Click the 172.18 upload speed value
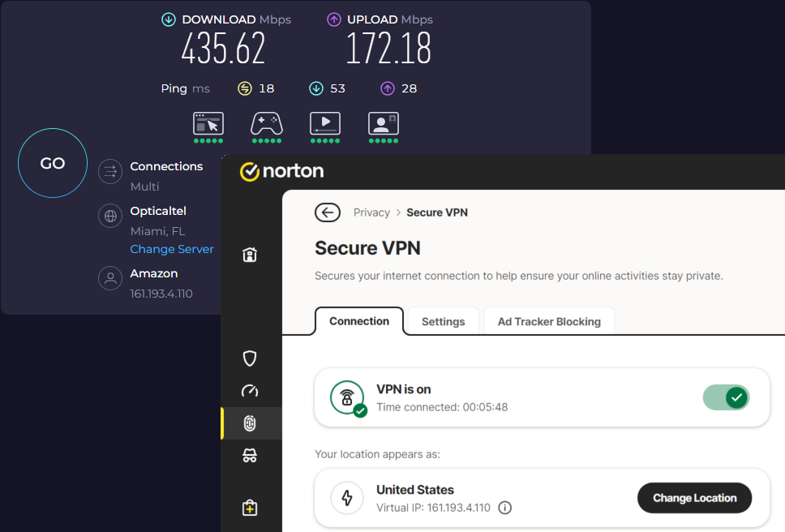Viewport: 785px width, 532px height. (389, 49)
